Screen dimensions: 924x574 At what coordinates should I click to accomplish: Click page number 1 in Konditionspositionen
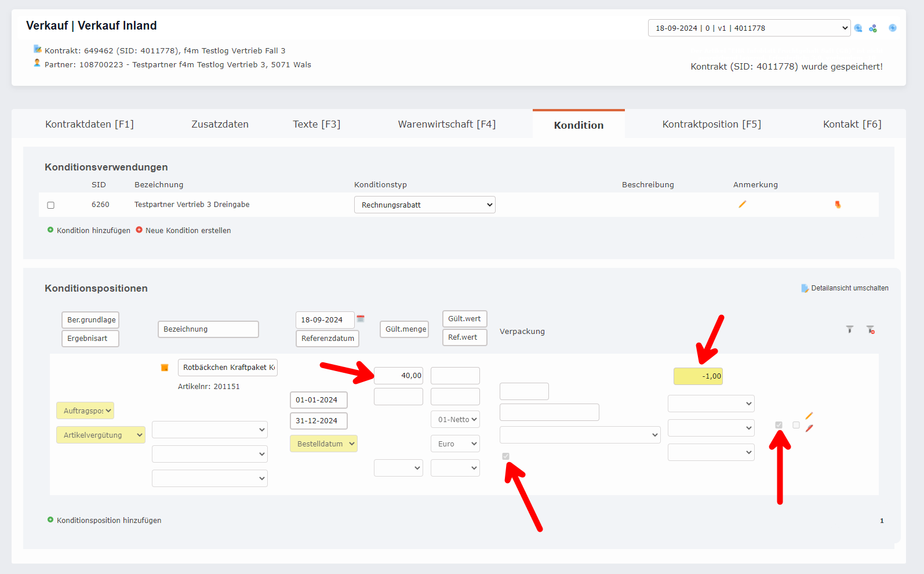tap(882, 521)
